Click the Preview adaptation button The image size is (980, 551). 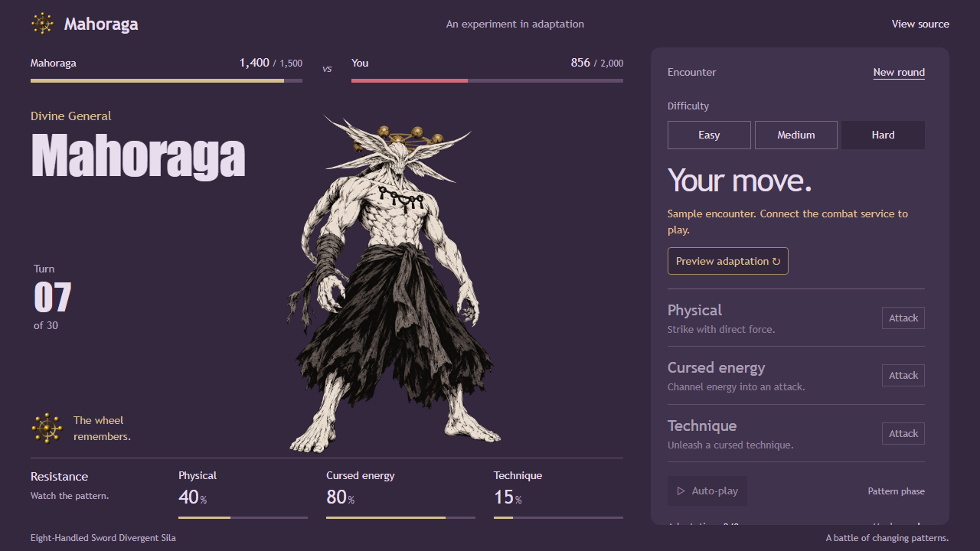728,261
